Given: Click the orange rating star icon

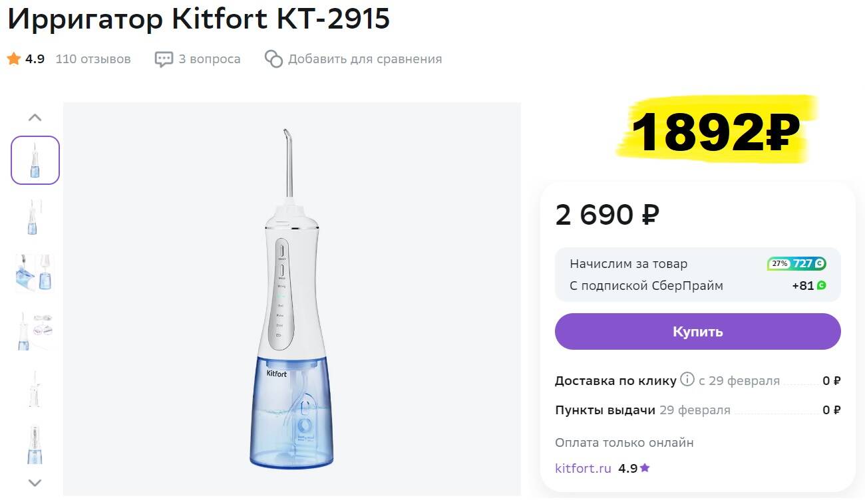Looking at the screenshot, I should click(x=13, y=59).
